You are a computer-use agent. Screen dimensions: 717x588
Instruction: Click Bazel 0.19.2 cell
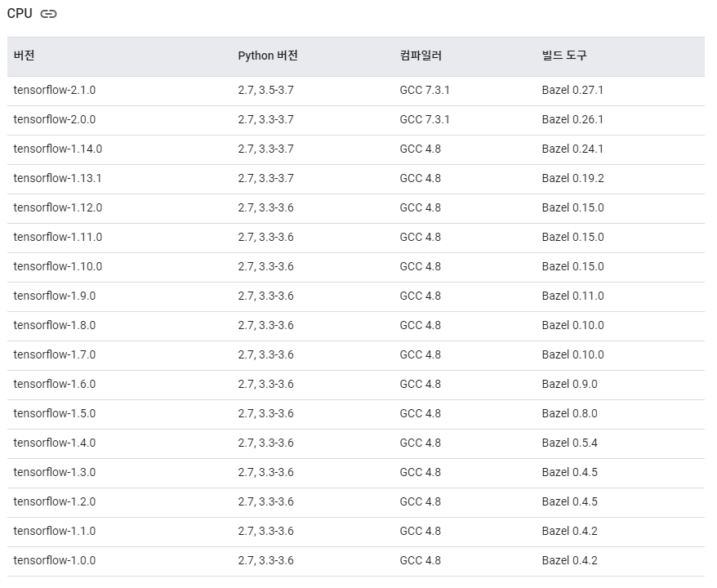click(573, 178)
